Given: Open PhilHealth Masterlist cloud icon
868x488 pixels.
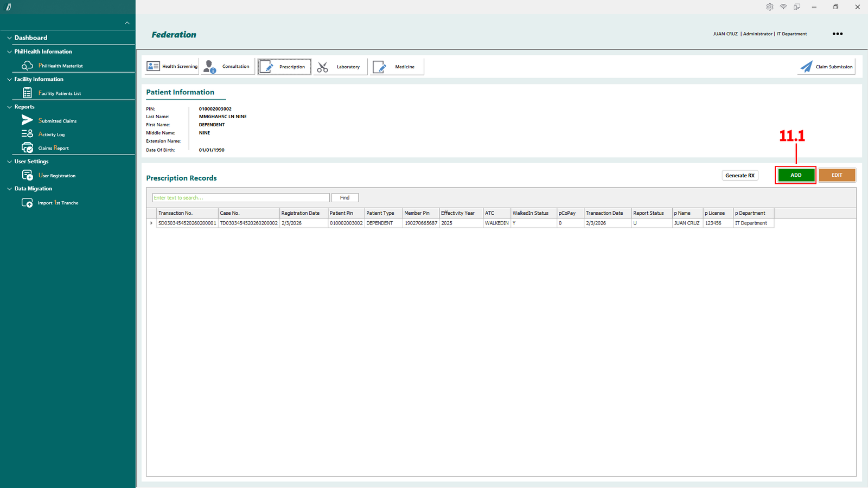Looking at the screenshot, I should 27,66.
